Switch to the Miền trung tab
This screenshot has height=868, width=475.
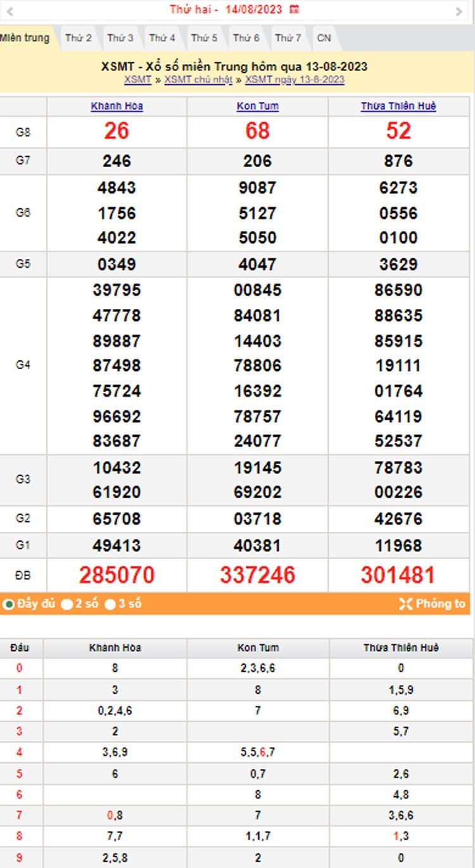coord(25,38)
